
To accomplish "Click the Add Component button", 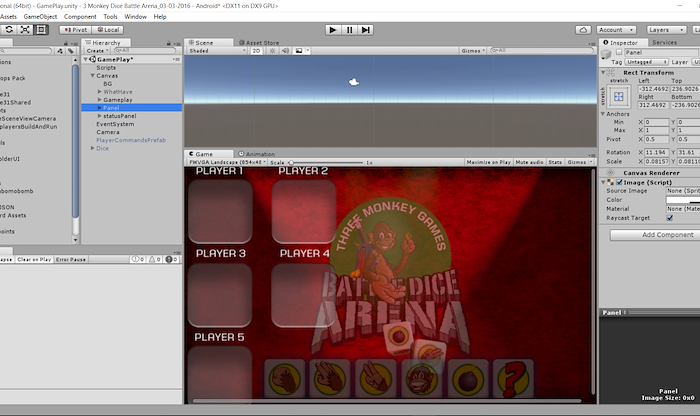I will (655, 235).
